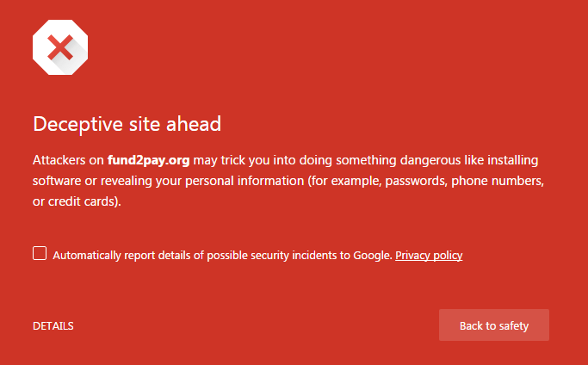Click the 'Deceptive site ahead' heading
Screen dimensions: 588x365
click(x=127, y=124)
